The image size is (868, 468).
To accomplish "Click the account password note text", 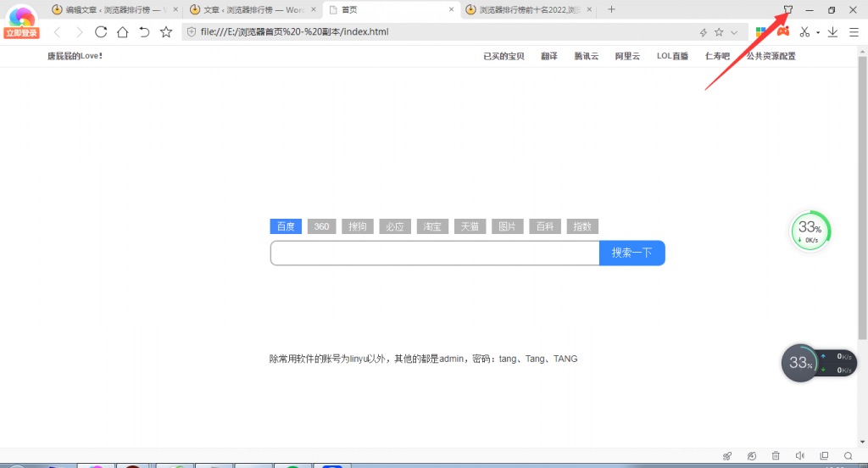I will (x=424, y=359).
